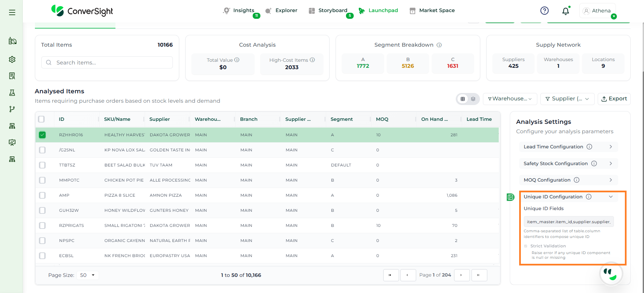The height and width of the screenshot is (293, 644).
Task: Toggle the select-all header checkbox
Action: (x=42, y=119)
